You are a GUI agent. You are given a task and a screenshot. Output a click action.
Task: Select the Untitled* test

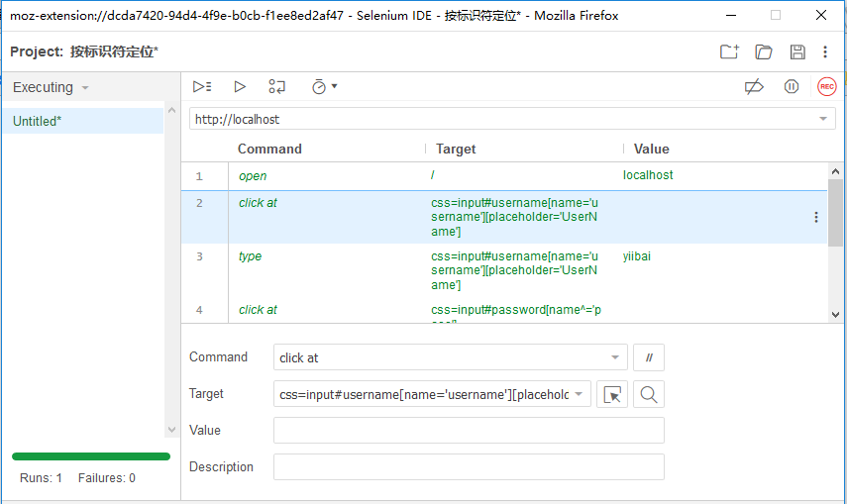83,121
